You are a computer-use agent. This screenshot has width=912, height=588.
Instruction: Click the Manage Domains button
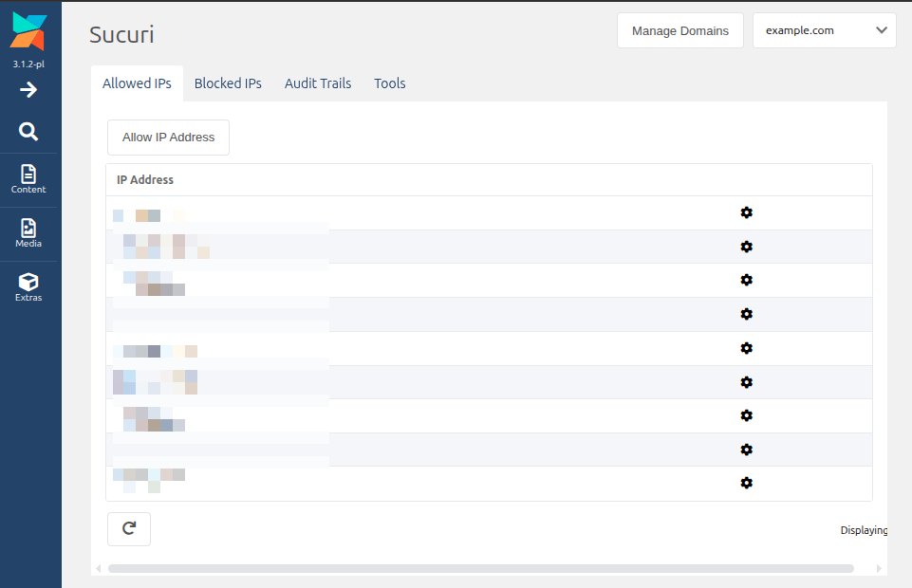(679, 30)
